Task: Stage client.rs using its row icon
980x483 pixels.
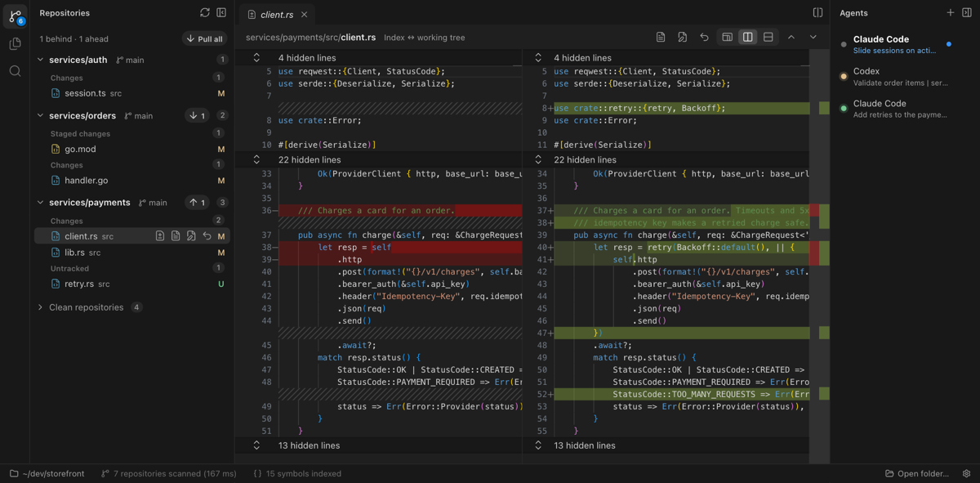Action: coord(160,236)
